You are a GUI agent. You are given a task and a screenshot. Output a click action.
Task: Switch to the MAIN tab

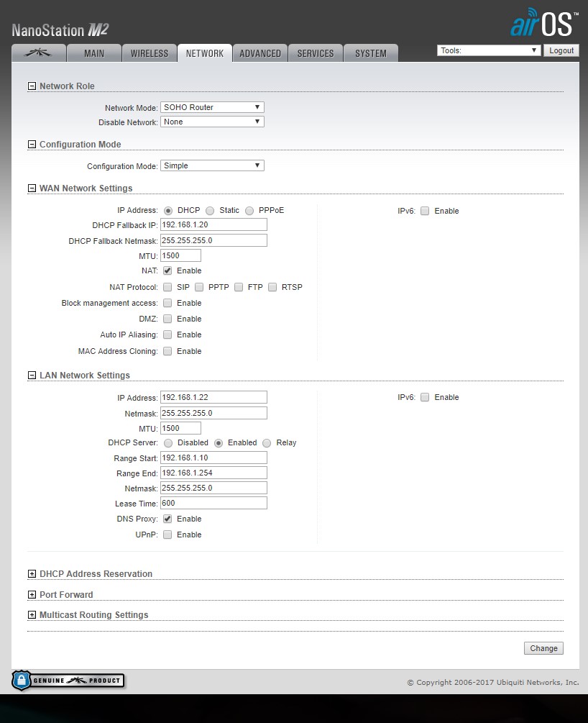(x=94, y=53)
